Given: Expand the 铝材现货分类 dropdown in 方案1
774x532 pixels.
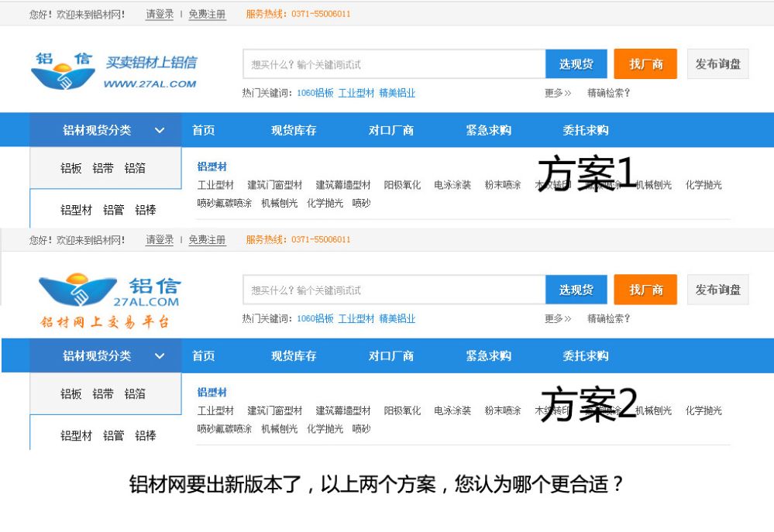Looking at the screenshot, I should click(105, 130).
